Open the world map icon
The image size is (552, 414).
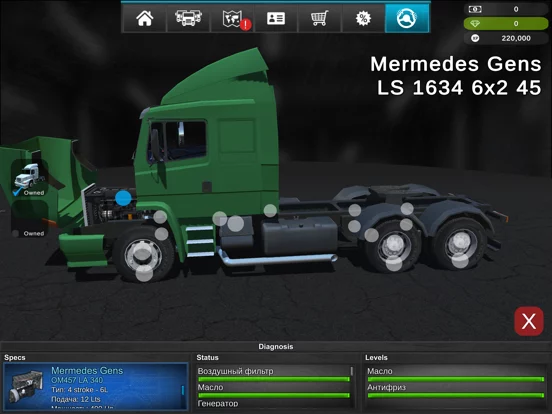coord(232,18)
